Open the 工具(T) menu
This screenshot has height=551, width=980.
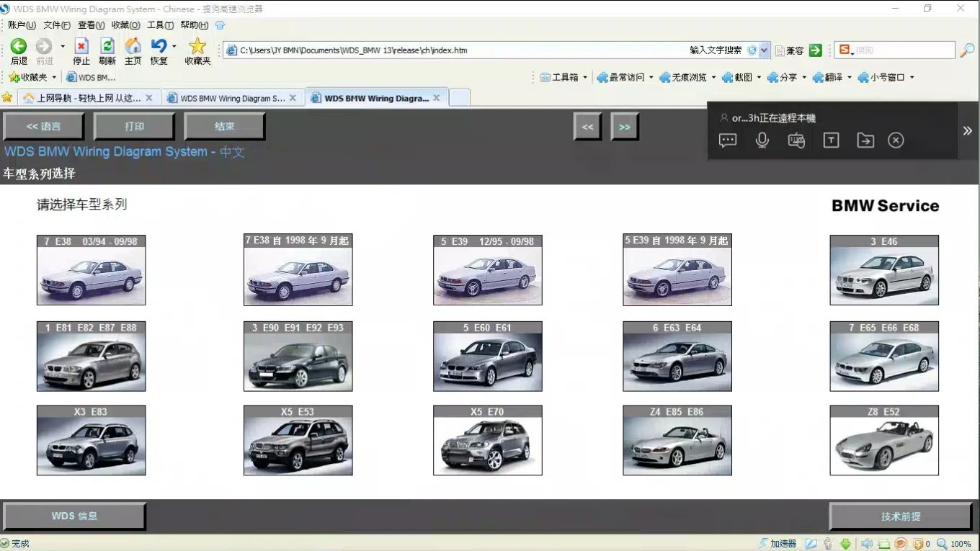pyautogui.click(x=161, y=25)
